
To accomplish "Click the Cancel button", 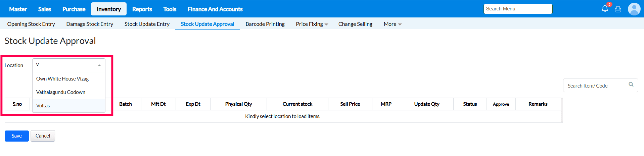I will pos(43,136).
